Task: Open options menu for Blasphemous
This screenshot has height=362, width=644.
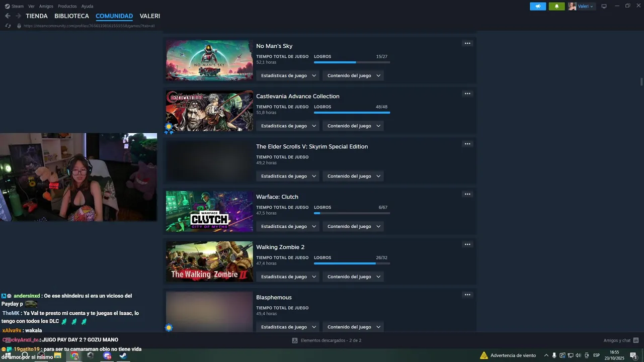Action: point(467,295)
